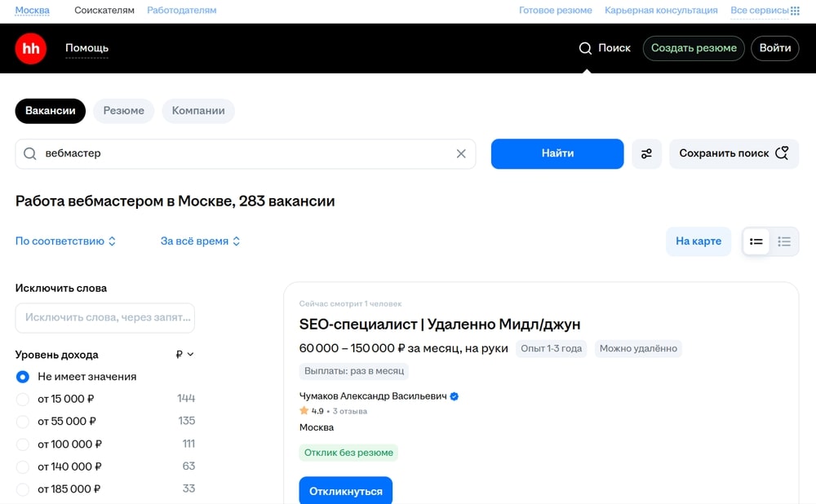The width and height of the screenshot is (816, 504).
Task: Click the Найти button
Action: tap(557, 153)
